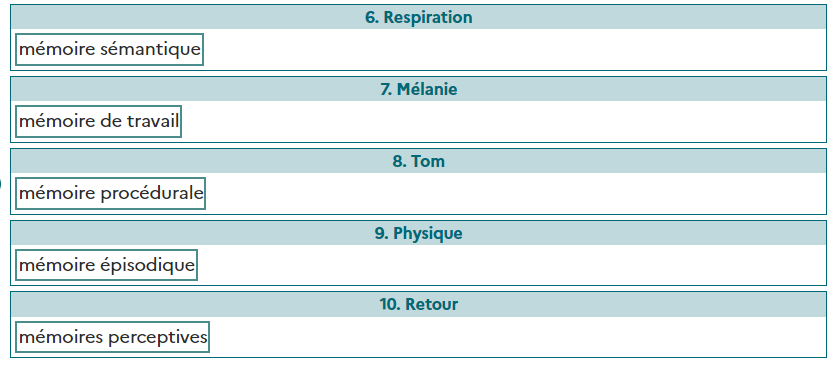The height and width of the screenshot is (370, 832).
Task: Select the 'mémoires perceptives' label box
Action: (x=112, y=337)
